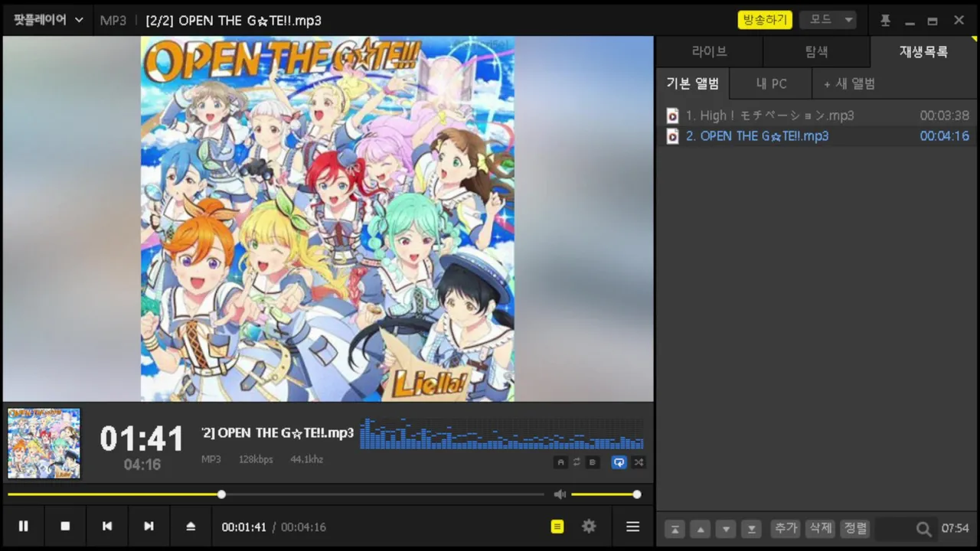Select the 내 PC tab

771,83
